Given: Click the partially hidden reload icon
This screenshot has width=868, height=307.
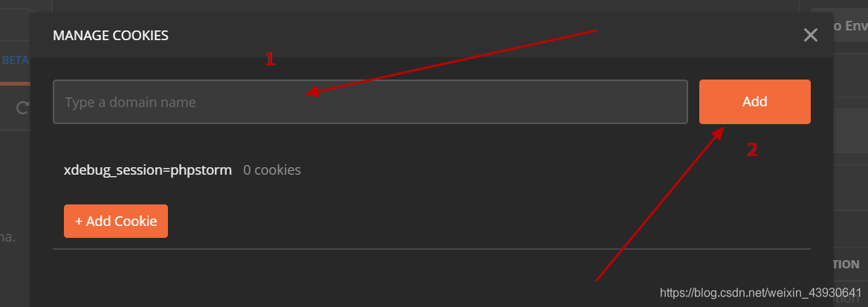Looking at the screenshot, I should point(22,109).
